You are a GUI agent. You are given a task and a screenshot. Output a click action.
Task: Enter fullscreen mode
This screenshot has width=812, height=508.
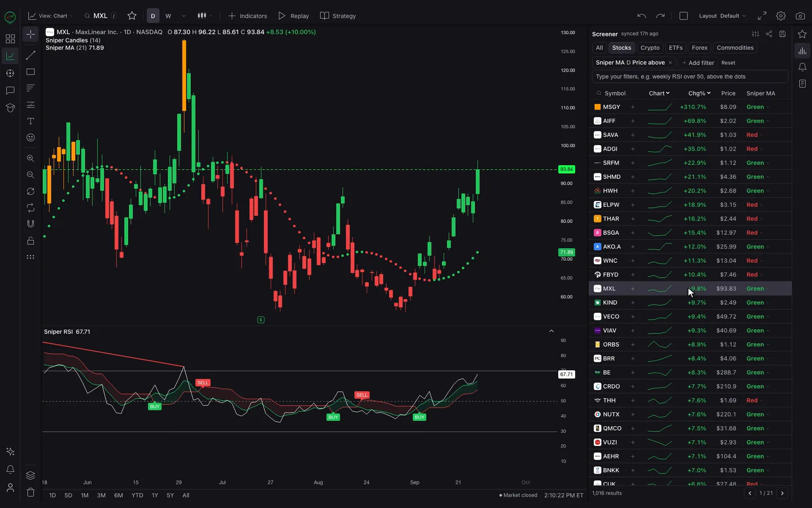pos(762,16)
